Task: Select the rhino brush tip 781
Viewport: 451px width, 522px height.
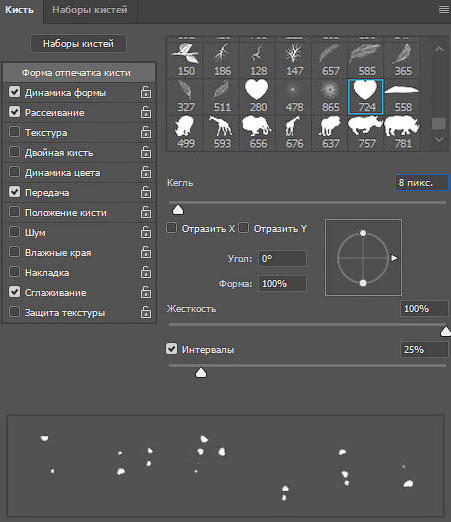Action: [x=402, y=132]
